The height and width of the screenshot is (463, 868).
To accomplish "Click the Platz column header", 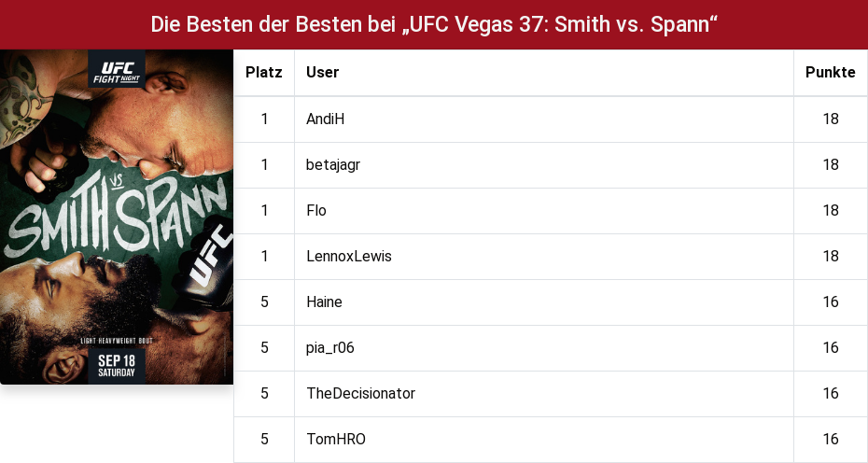I will pos(264,73).
